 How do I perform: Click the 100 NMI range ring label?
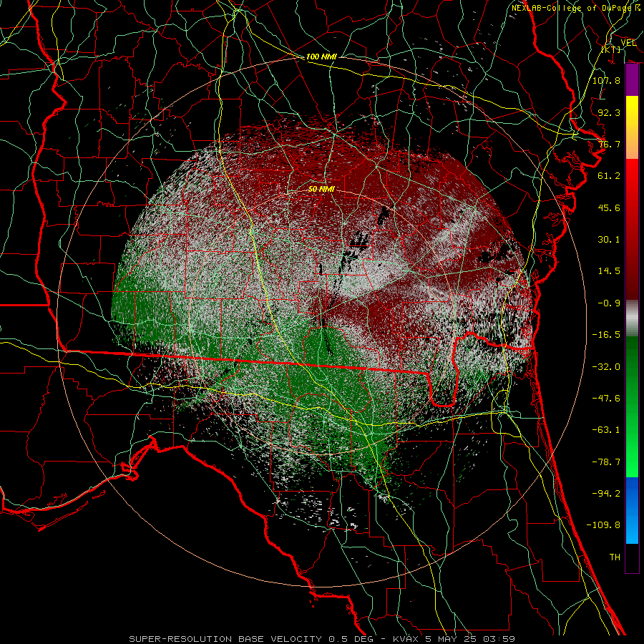coord(321,57)
